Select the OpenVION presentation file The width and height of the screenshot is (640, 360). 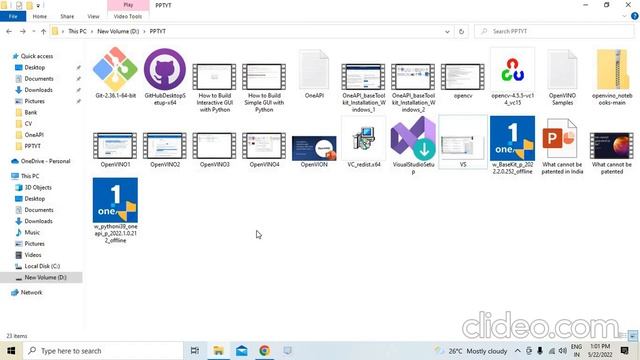tap(314, 148)
